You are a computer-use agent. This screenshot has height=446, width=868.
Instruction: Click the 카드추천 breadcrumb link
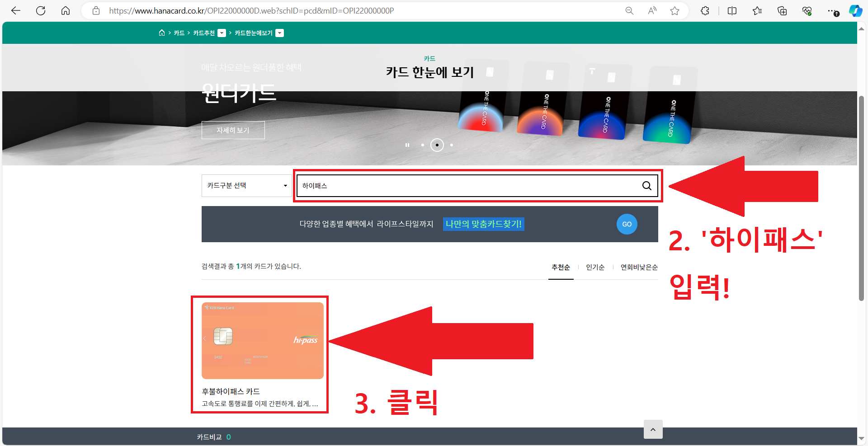point(204,33)
